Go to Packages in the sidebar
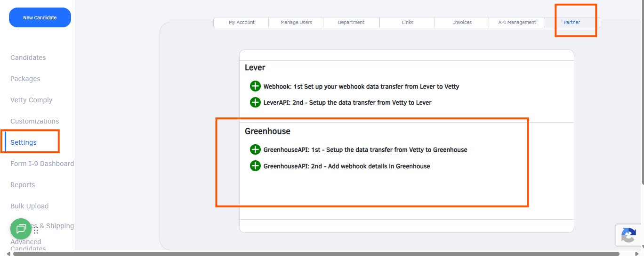The height and width of the screenshot is (256, 644). pos(25,79)
